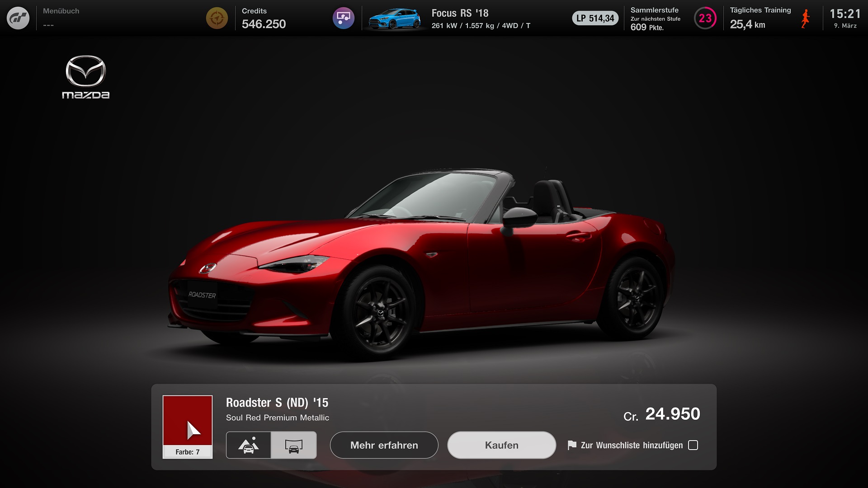
Task: Switch to scenery car view icon
Action: 249,446
